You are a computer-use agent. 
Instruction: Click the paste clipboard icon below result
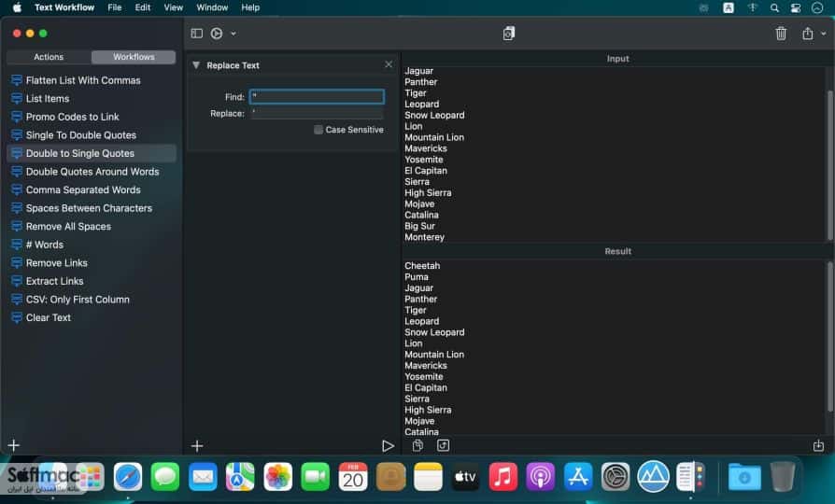(418, 445)
